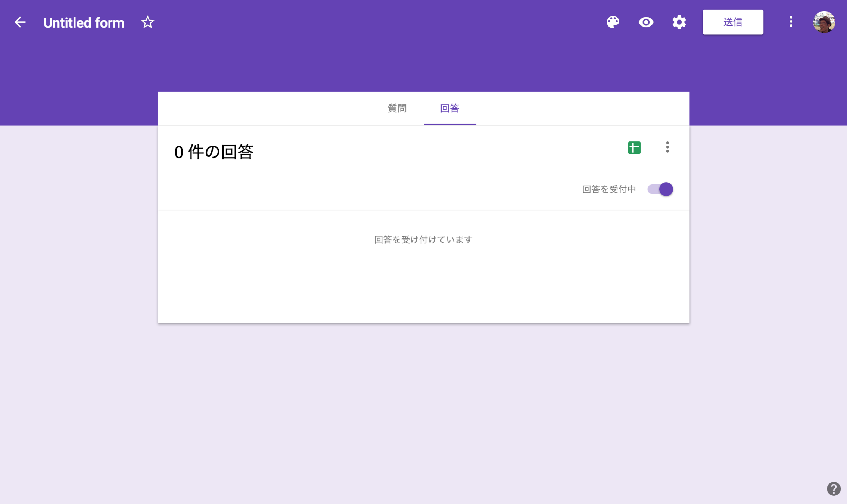Toggle off 回答を受付中 accepting responses switch

click(x=660, y=189)
